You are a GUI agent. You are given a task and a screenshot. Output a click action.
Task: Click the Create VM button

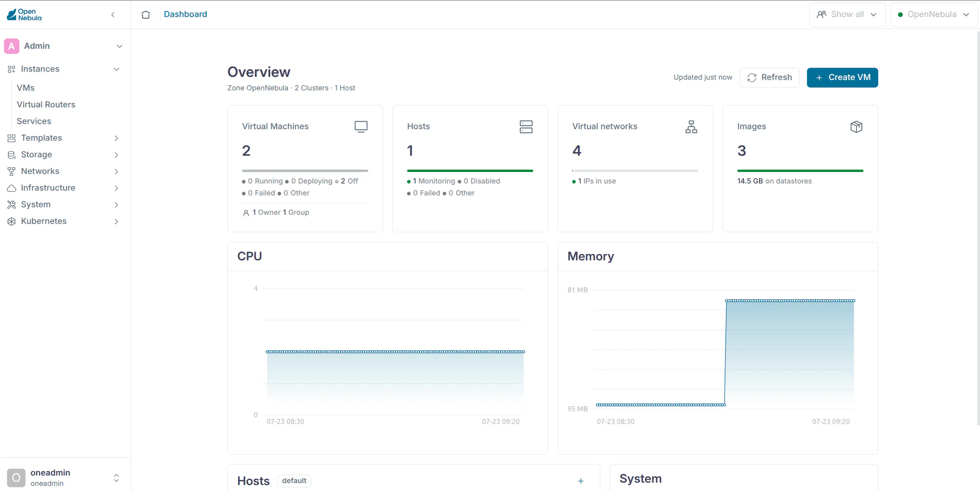(843, 78)
